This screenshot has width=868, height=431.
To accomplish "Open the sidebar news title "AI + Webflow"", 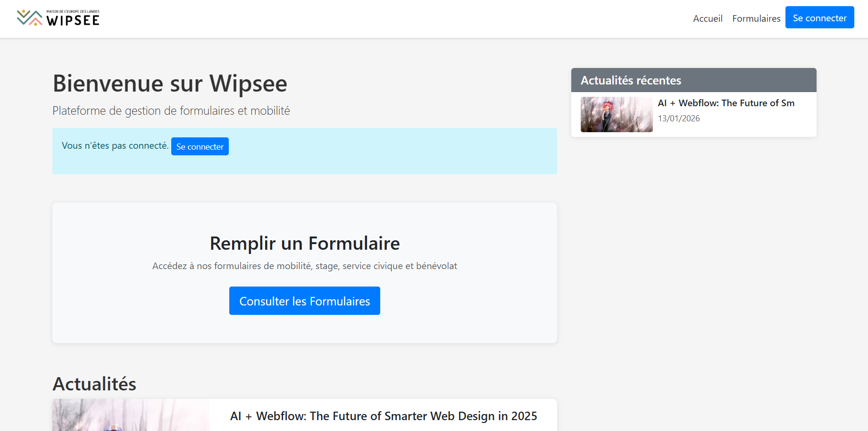I will tap(726, 103).
